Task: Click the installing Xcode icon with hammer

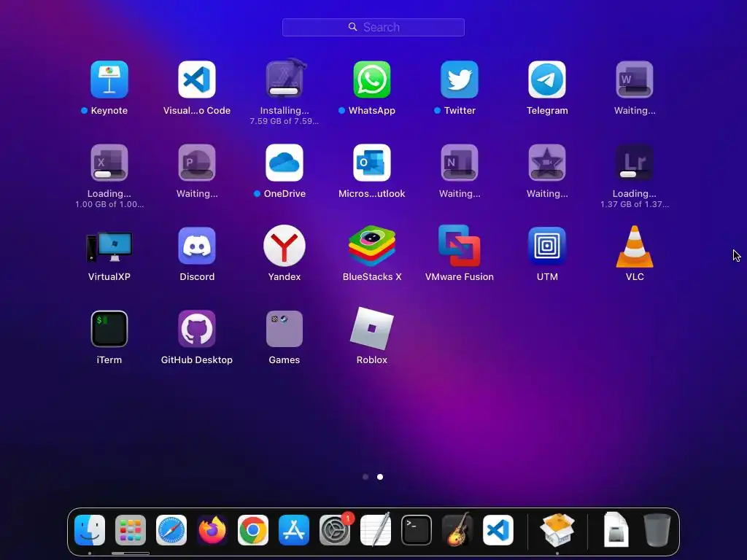Action: (285, 79)
